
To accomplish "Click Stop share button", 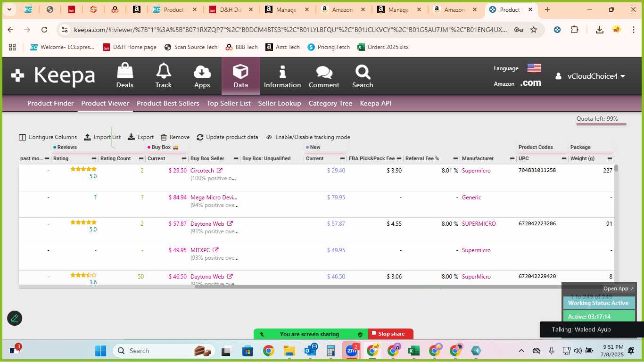I will [x=391, y=334].
